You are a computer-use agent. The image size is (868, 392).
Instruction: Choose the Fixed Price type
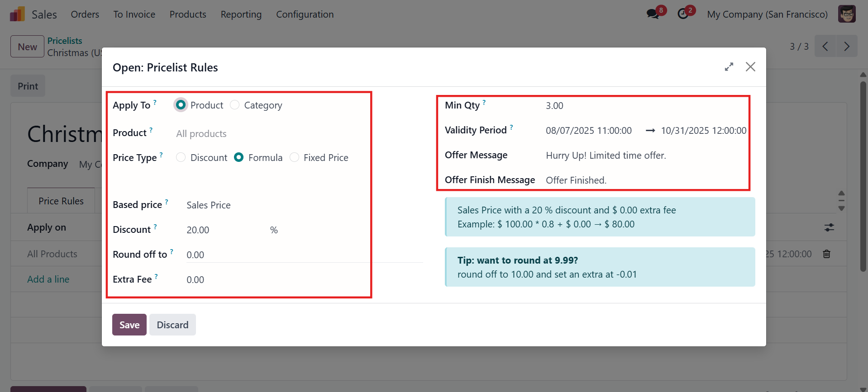[294, 157]
